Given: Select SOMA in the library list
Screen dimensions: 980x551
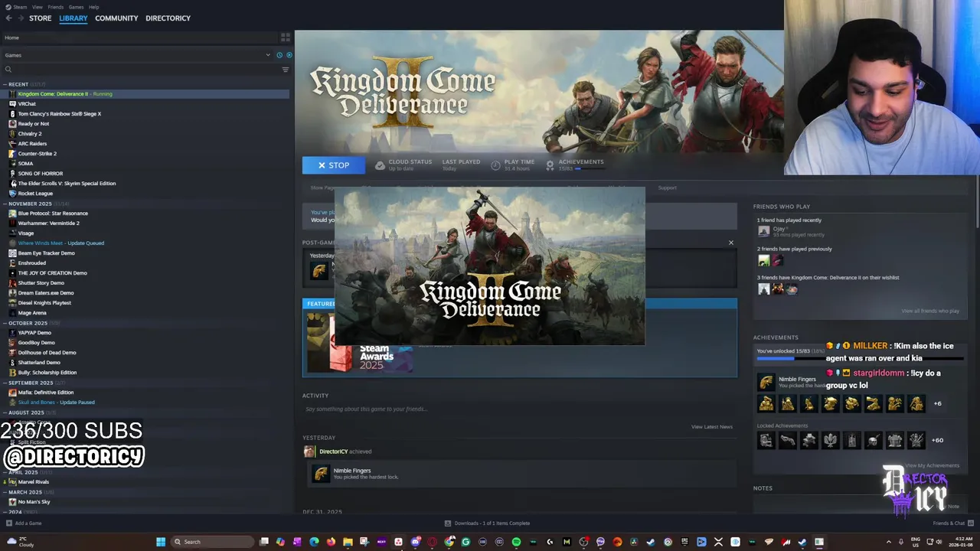Looking at the screenshot, I should tap(26, 164).
